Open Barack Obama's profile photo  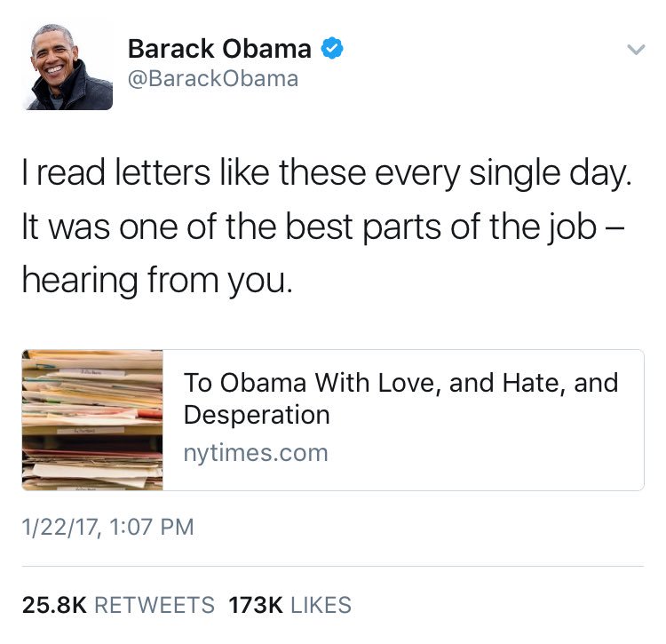tap(68, 67)
